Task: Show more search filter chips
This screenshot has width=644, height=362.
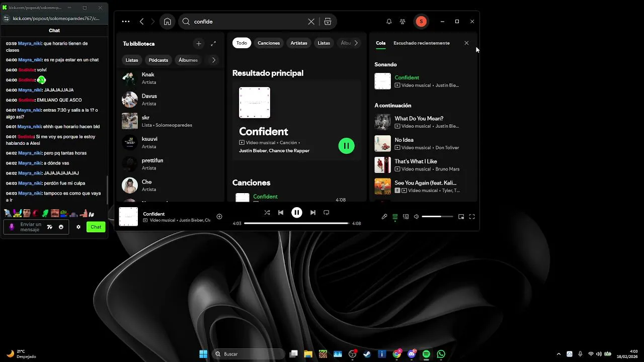Action: pyautogui.click(x=356, y=43)
